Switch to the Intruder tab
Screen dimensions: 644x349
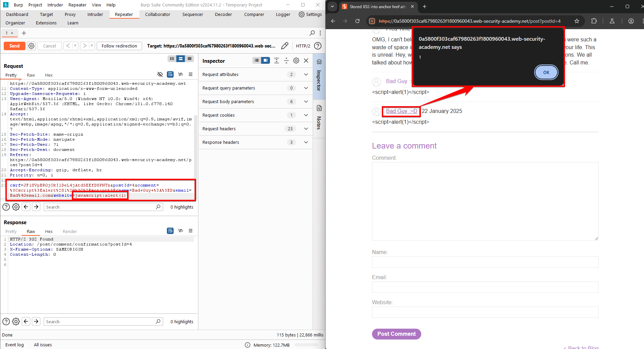coord(95,14)
